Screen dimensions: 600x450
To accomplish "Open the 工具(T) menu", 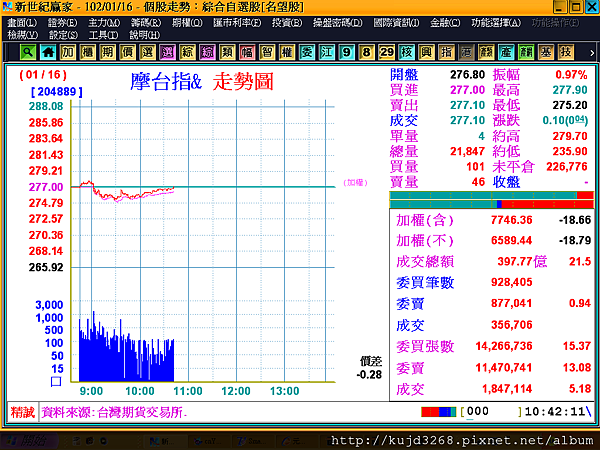I will (x=103, y=35).
